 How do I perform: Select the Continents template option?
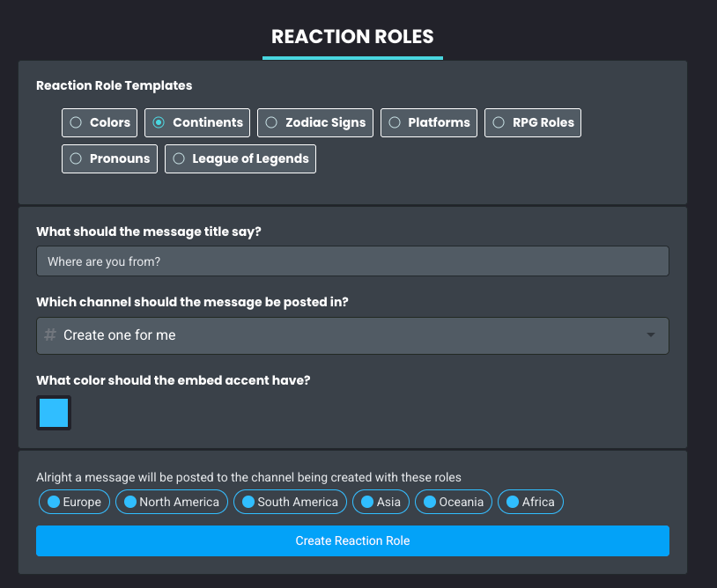tap(159, 122)
